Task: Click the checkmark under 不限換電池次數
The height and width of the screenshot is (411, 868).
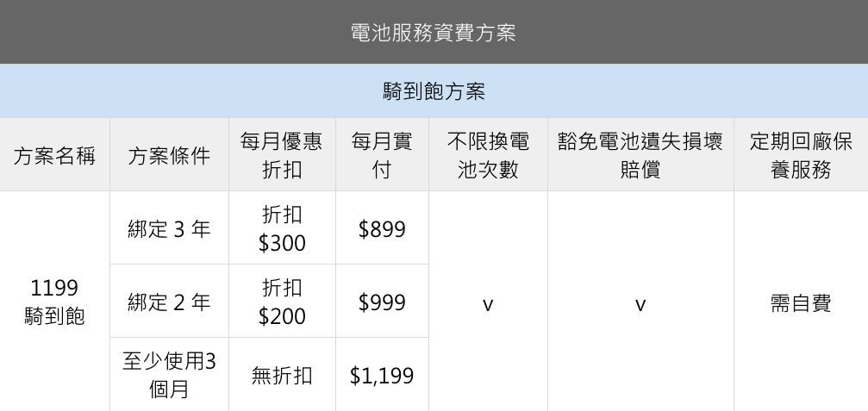Action: click(x=488, y=305)
